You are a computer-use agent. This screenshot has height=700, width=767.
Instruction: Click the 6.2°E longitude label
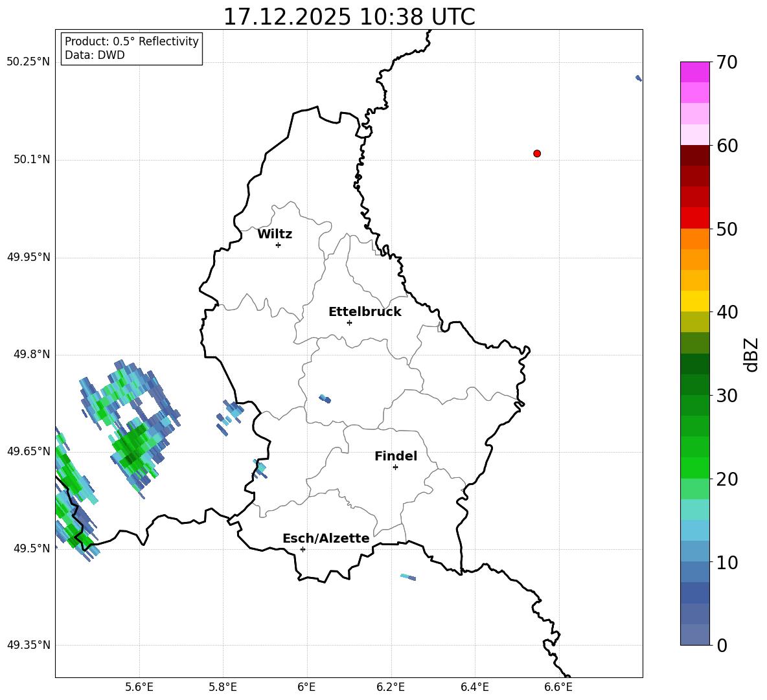[391, 688]
